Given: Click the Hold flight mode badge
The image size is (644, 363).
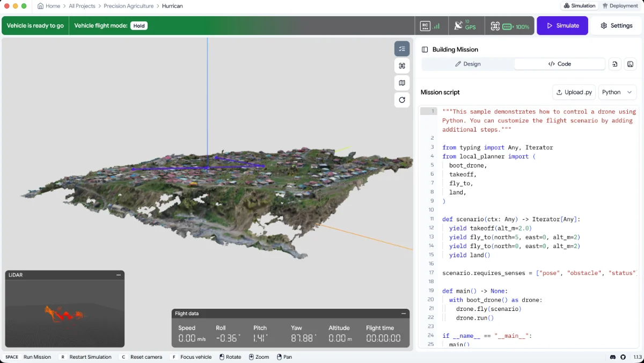Looking at the screenshot, I should pos(139,26).
